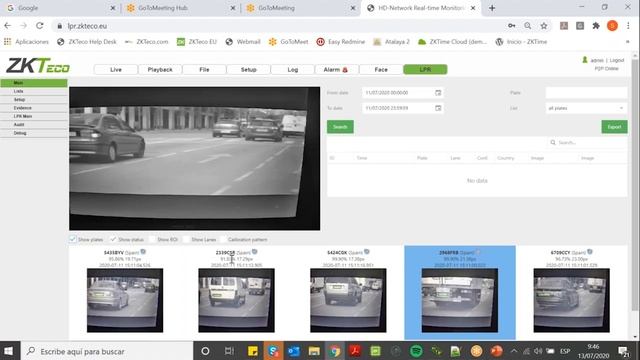Enable the Show ROI checkbox
This screenshot has width=640, height=360.
[152, 239]
